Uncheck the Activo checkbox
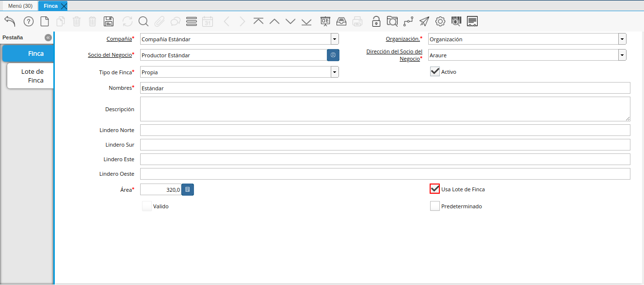 point(435,71)
